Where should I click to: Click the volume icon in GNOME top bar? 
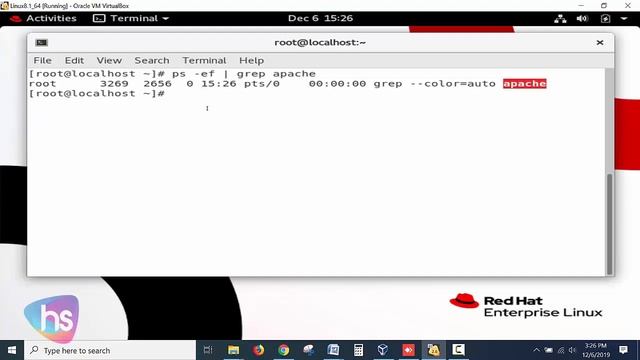click(582, 18)
